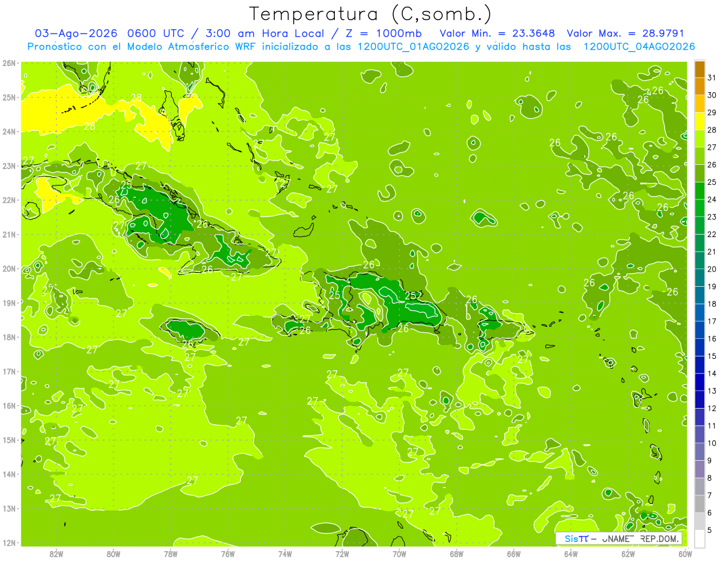Click the "23N" latitude axis label
The image size is (728, 562).
coord(9,166)
